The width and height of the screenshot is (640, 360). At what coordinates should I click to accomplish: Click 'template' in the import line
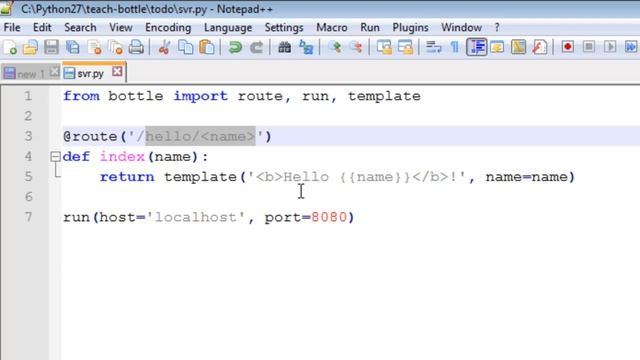384,96
